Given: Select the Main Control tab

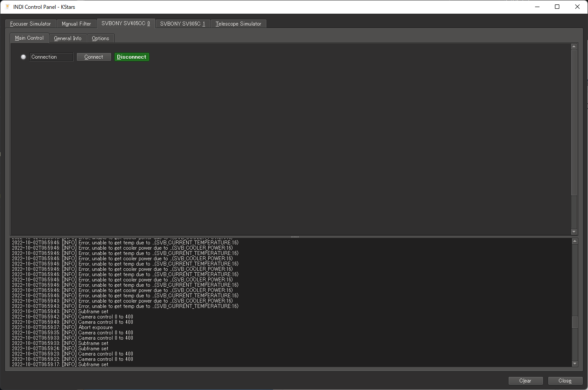Looking at the screenshot, I should 29,38.
